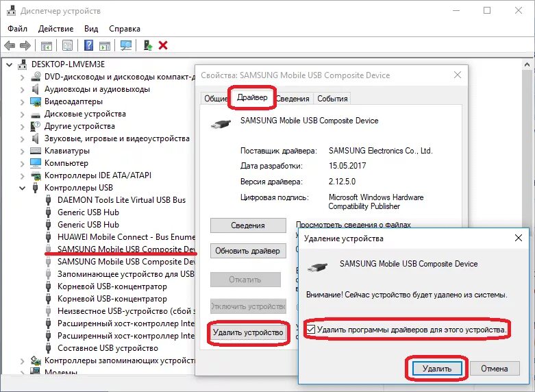Click the Контроллеры USB plug icon
The width and height of the screenshot is (535, 392).
(x=35, y=188)
